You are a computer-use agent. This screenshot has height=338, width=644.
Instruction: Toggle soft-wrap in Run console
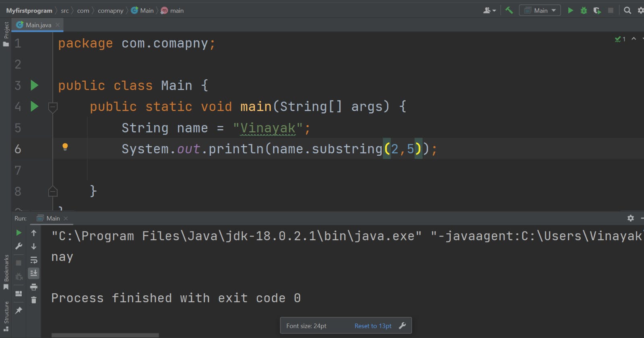coord(34,260)
